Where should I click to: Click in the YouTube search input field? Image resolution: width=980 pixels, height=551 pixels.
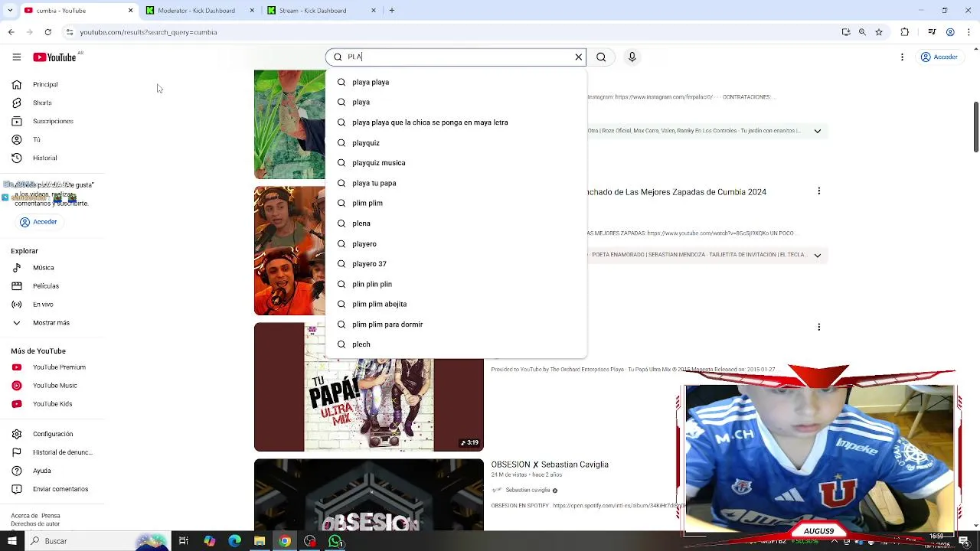coord(458,57)
